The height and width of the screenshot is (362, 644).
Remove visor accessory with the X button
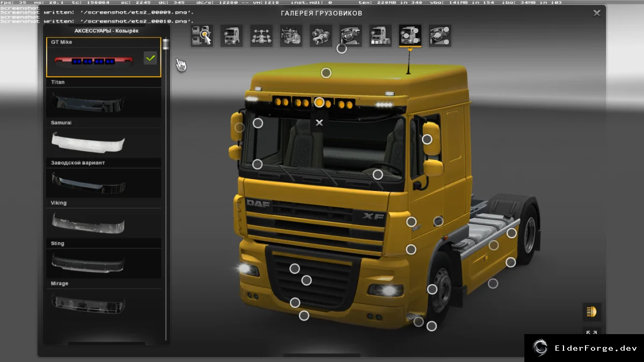319,123
